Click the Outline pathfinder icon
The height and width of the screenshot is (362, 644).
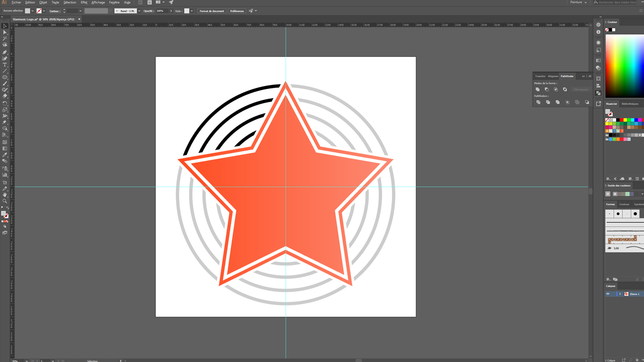click(x=577, y=102)
